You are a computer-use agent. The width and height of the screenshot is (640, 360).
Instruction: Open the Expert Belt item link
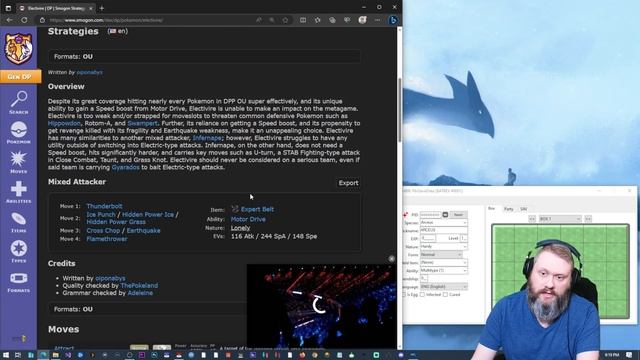point(257,209)
